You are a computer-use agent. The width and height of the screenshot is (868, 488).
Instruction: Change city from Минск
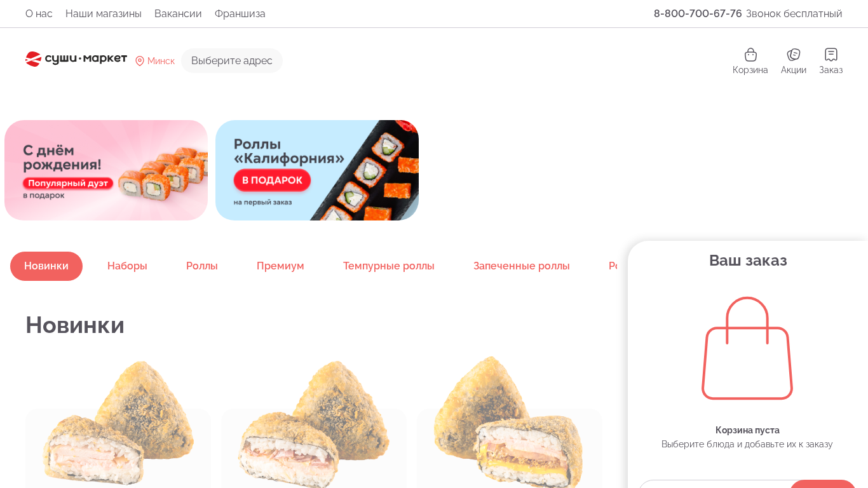coord(161,61)
